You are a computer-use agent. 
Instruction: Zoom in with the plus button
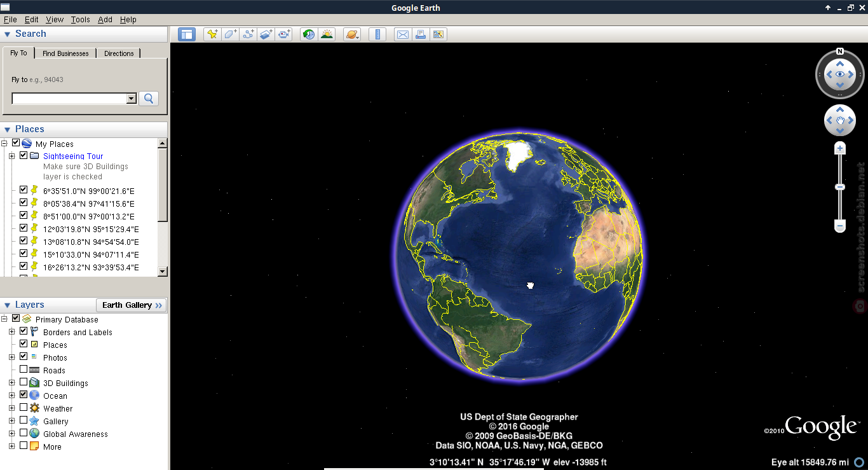click(x=840, y=148)
